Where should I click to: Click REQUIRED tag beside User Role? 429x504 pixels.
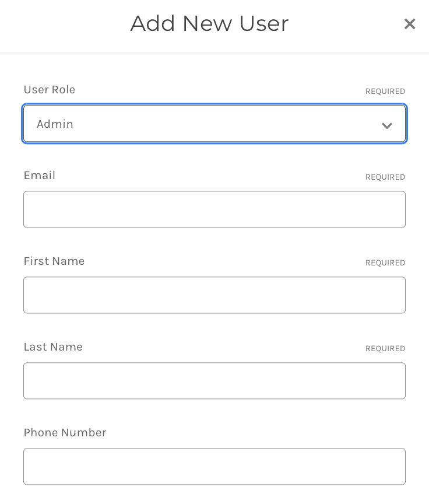385,91
